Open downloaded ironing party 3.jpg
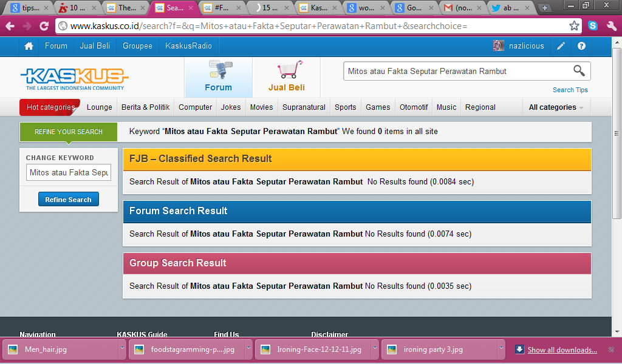The image size is (622, 364). coord(439,349)
